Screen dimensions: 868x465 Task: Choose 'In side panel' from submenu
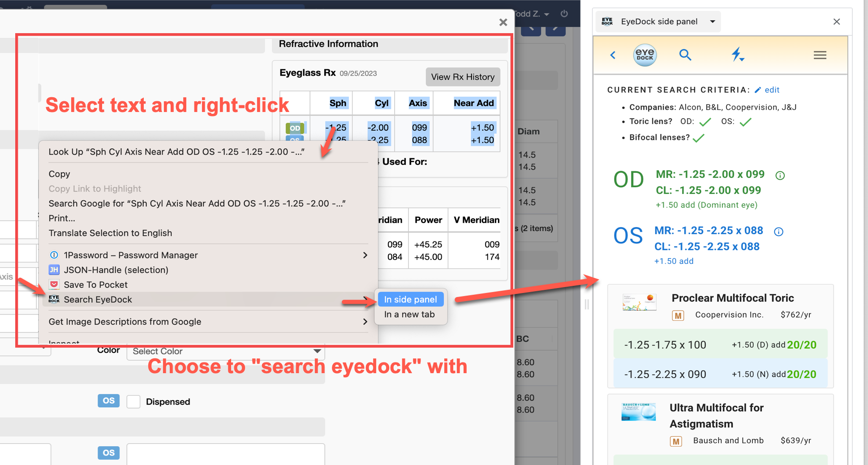tap(410, 300)
